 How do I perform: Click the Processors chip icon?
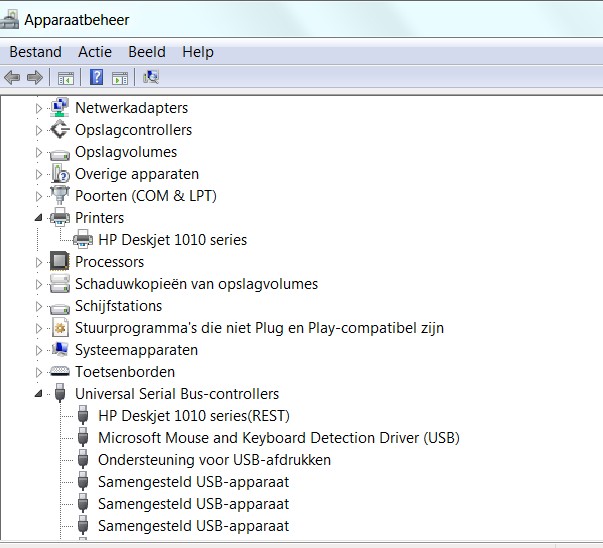click(60, 262)
